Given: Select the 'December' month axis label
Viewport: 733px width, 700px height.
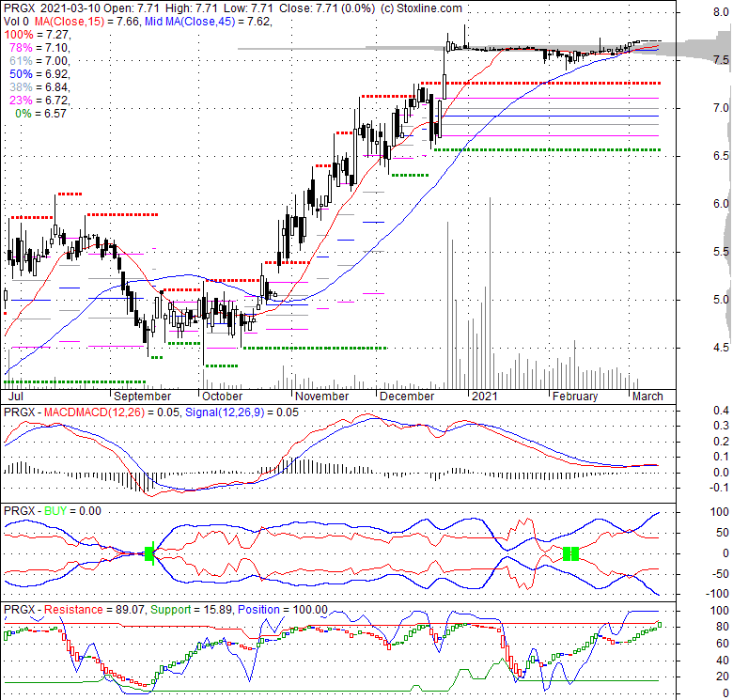Looking at the screenshot, I should tap(407, 397).
